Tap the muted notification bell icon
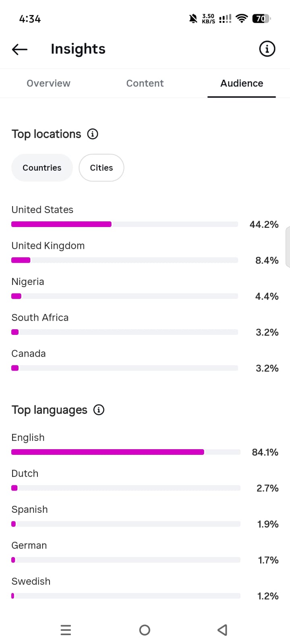This screenshot has width=290, height=644. pyautogui.click(x=193, y=19)
